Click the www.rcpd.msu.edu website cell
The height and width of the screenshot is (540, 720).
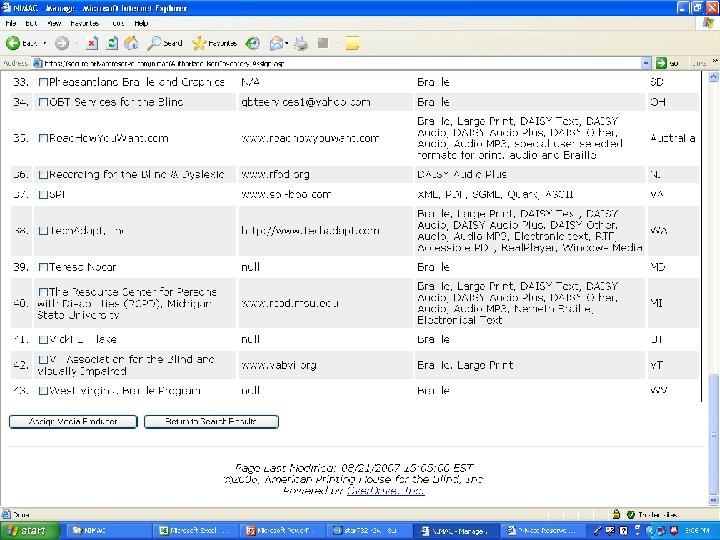(x=326, y=303)
